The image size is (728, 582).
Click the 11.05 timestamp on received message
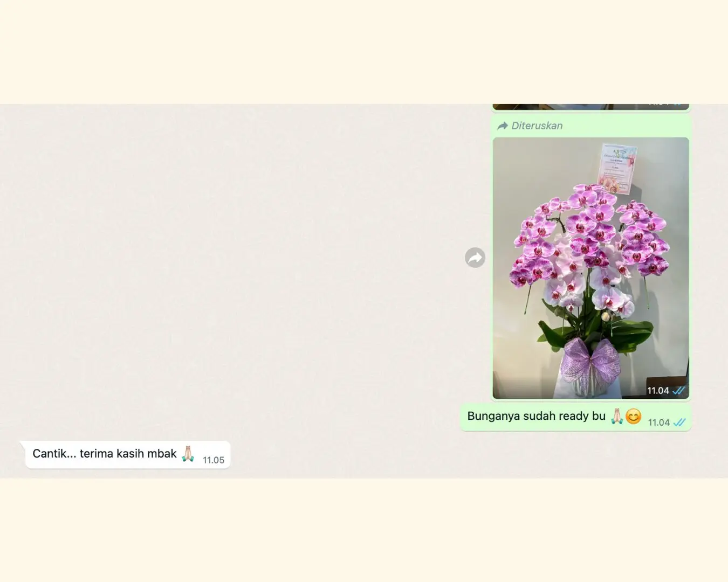point(214,460)
